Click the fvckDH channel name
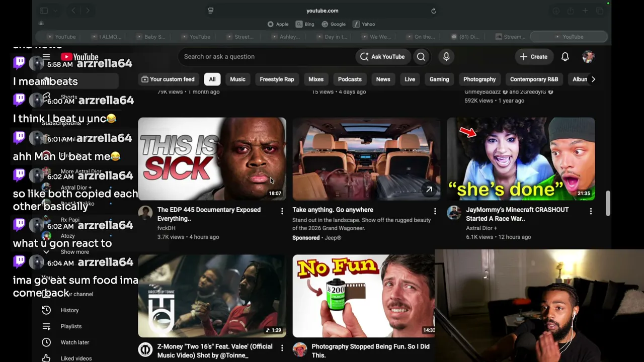Viewport: 644px width, 362px height. 167,228
